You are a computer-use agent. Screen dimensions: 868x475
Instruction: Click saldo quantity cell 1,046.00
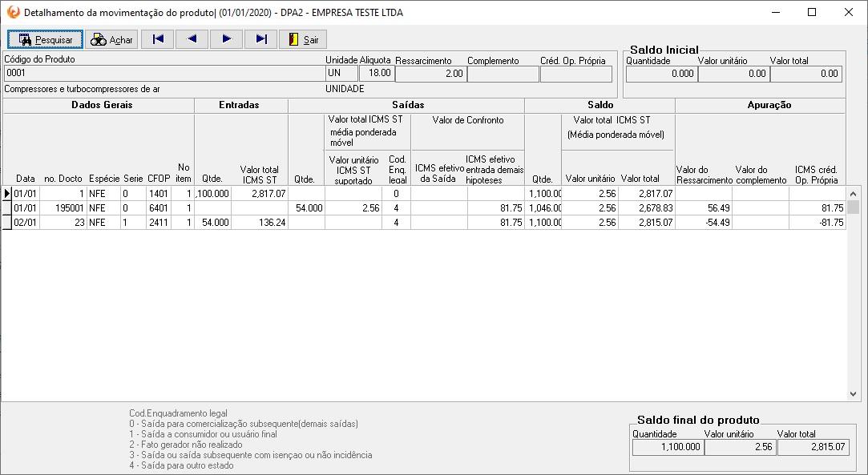(x=543, y=208)
